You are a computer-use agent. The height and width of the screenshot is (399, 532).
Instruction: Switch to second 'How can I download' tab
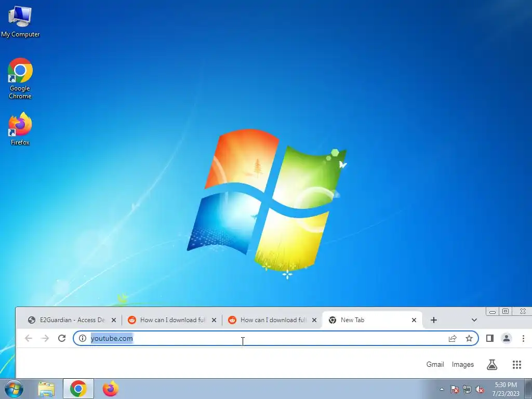pyautogui.click(x=269, y=320)
